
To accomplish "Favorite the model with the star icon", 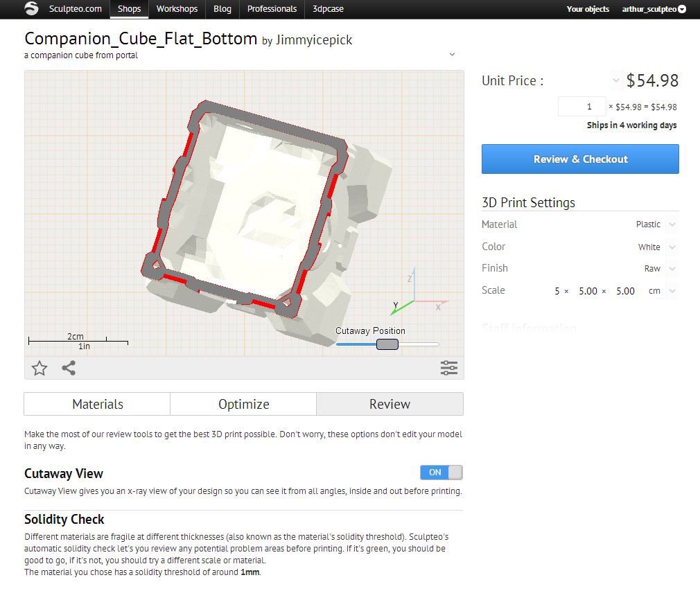I will [40, 368].
